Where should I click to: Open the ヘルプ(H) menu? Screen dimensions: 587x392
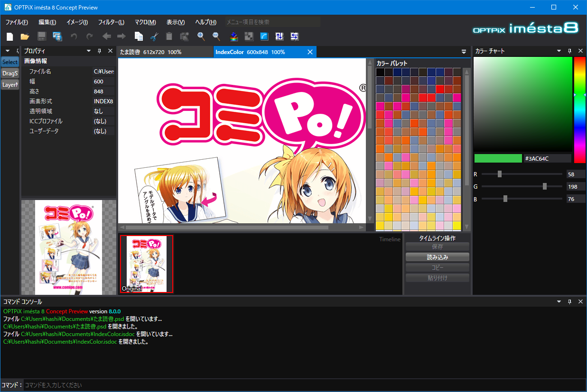205,22
